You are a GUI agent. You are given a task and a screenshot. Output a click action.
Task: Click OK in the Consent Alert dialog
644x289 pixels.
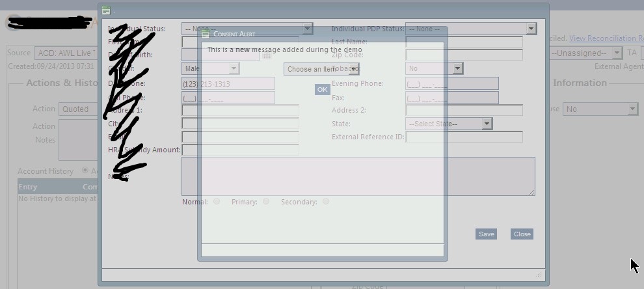(x=323, y=90)
